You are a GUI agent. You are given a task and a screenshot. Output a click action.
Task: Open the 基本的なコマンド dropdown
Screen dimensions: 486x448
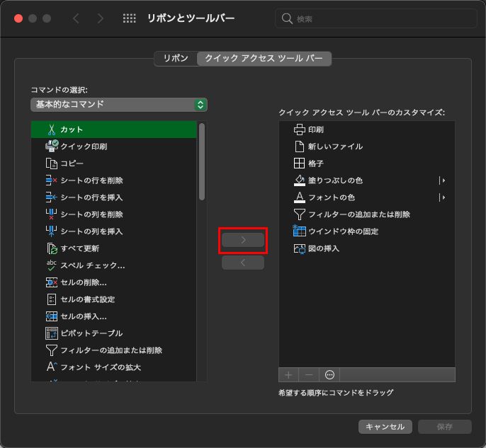pos(118,105)
